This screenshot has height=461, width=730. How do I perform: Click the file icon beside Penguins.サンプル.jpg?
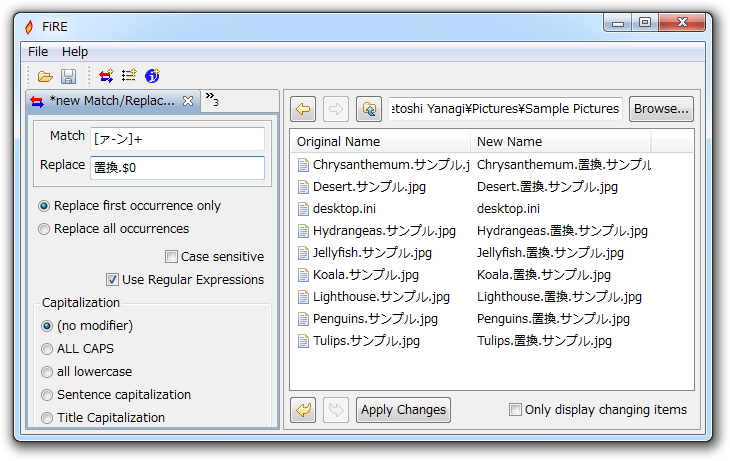click(x=303, y=319)
